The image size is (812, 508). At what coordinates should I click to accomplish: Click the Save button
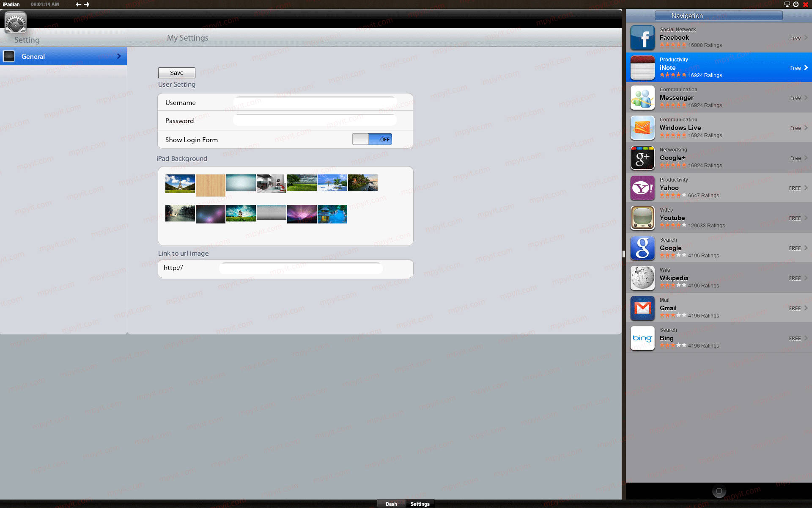point(177,73)
